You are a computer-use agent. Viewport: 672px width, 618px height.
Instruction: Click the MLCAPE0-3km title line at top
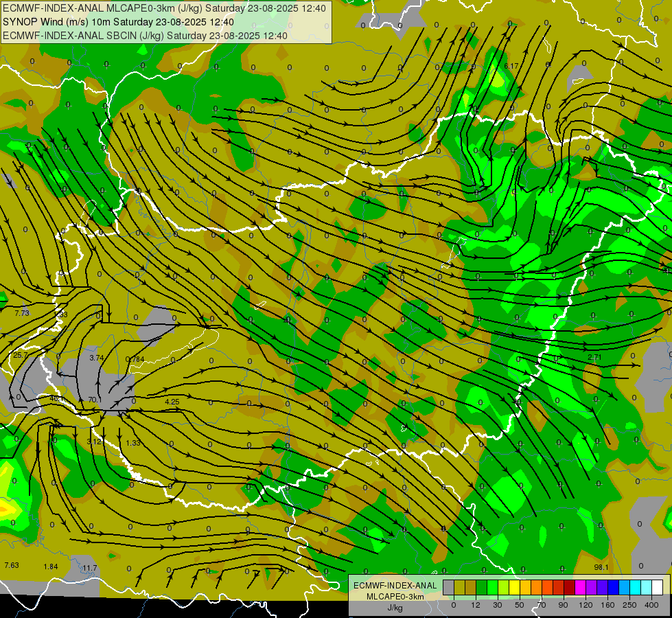click(x=164, y=8)
